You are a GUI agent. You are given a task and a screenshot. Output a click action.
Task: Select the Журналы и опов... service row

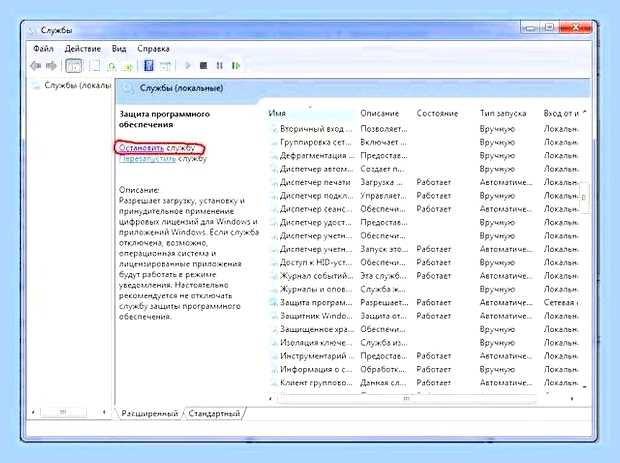tap(425, 289)
